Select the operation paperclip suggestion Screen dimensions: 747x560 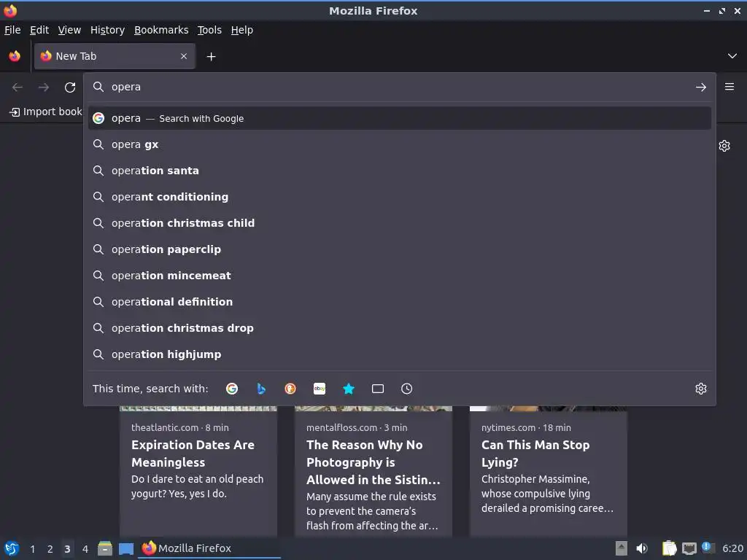399,249
